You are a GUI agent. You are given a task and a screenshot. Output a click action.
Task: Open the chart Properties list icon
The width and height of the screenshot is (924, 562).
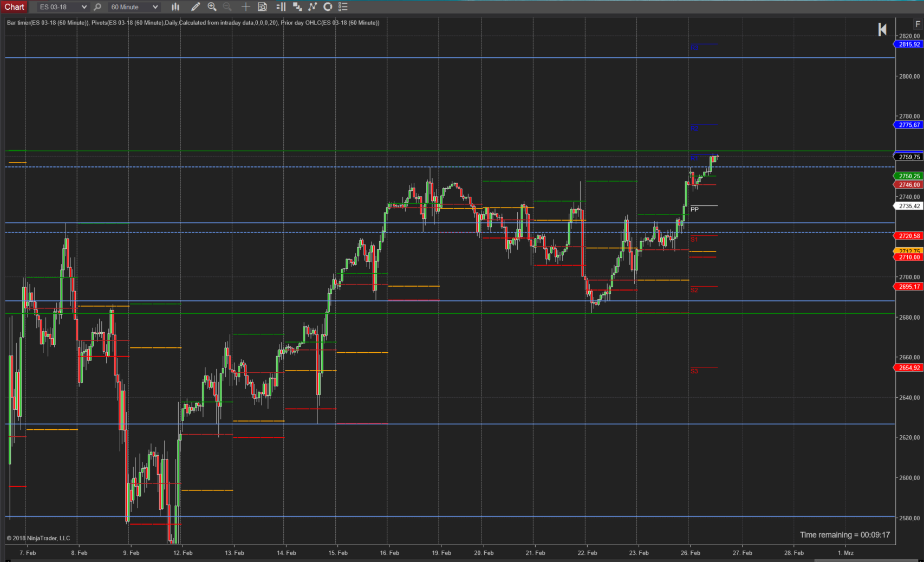343,7
